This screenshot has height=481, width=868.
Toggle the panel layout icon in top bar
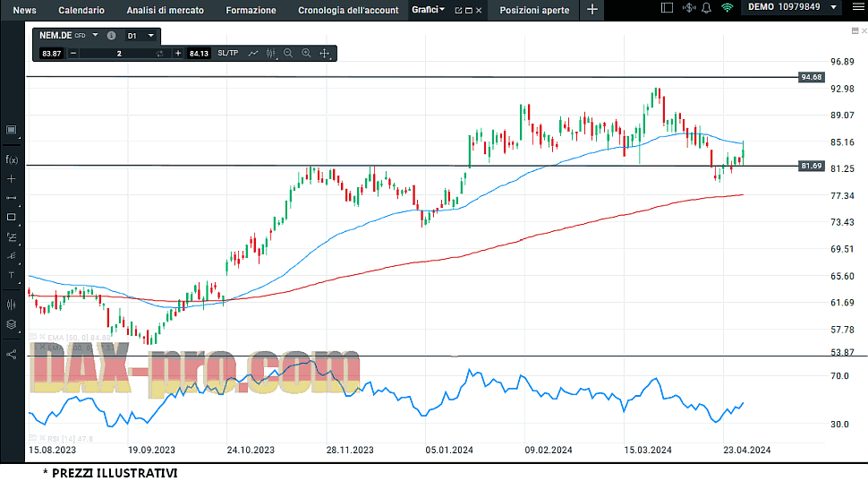click(667, 8)
